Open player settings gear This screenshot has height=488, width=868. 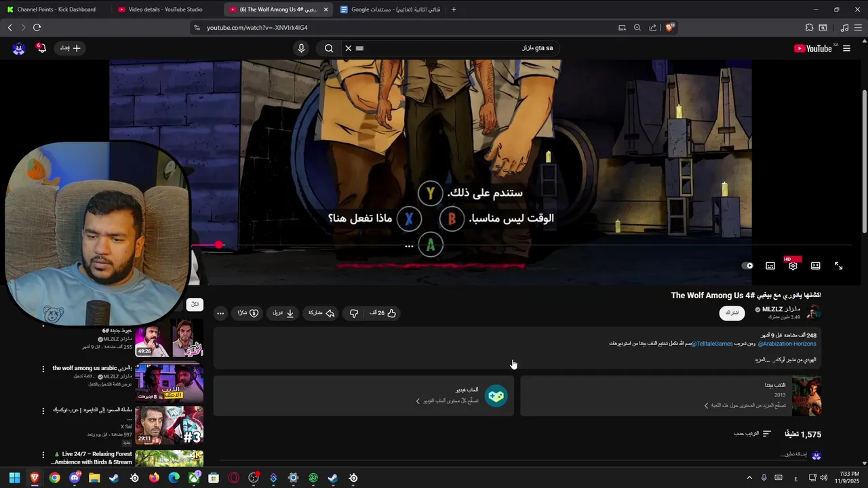pyautogui.click(x=793, y=266)
